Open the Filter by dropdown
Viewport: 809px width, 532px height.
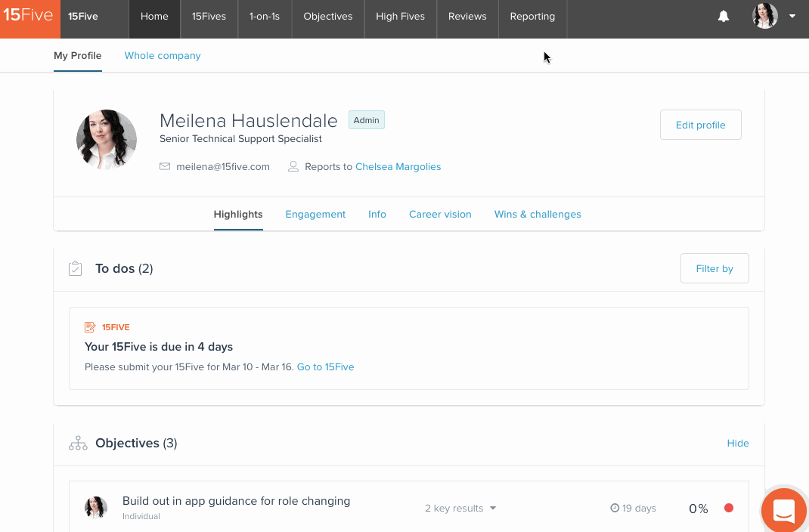coord(714,268)
